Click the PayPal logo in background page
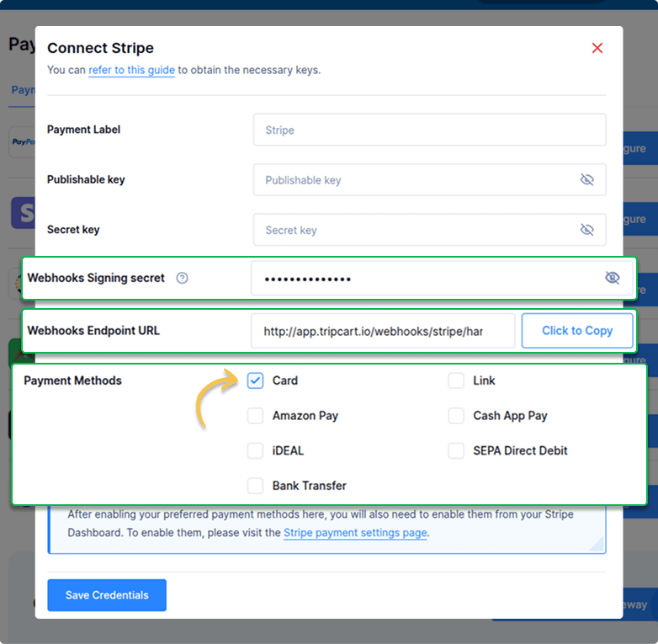The height and width of the screenshot is (644, 658). click(x=23, y=142)
